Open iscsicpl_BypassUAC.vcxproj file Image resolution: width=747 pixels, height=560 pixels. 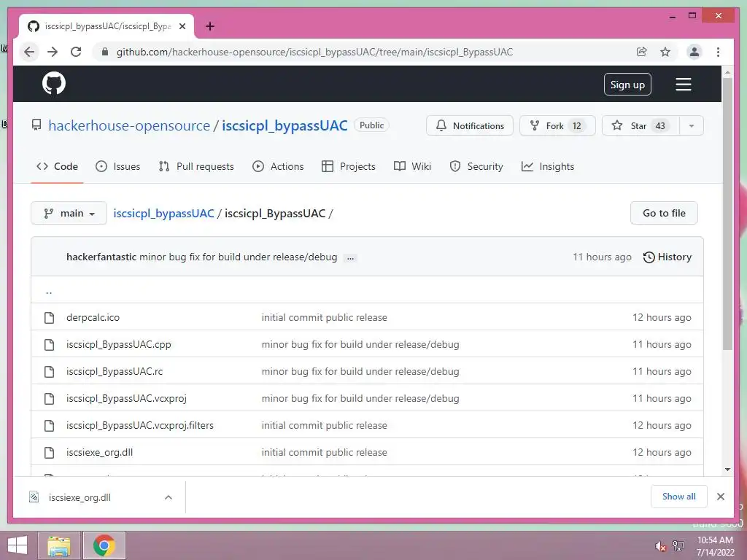[x=126, y=399]
